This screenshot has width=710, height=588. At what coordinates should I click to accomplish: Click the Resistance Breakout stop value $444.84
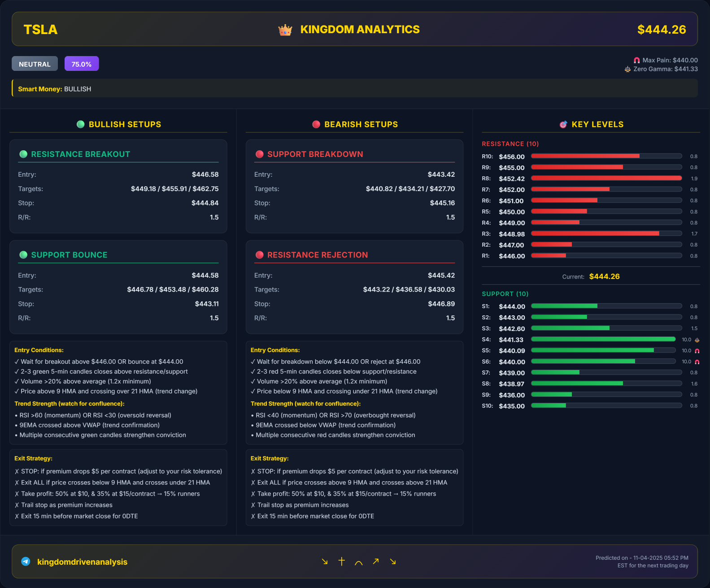coord(205,203)
